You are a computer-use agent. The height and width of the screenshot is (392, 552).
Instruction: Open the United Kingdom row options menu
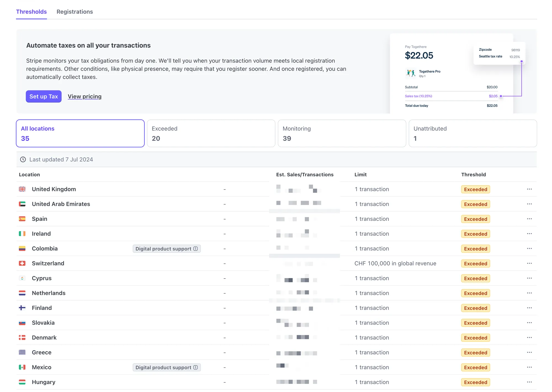(x=529, y=189)
